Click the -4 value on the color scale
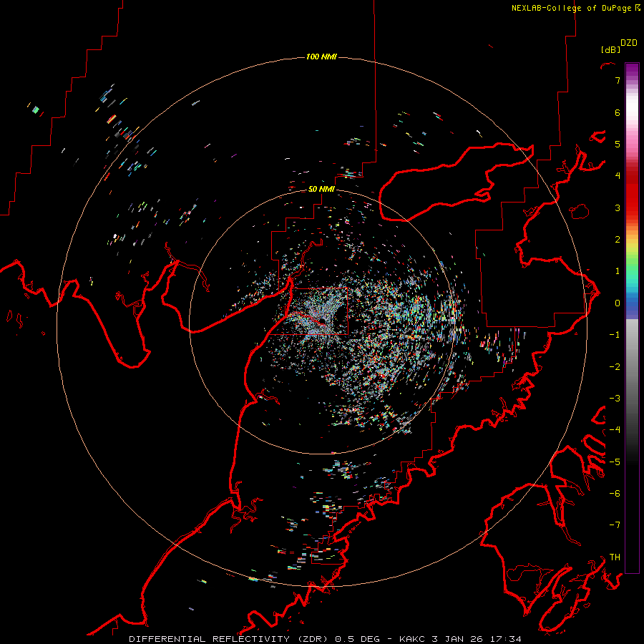Screen dimensions: 644x644 615,430
